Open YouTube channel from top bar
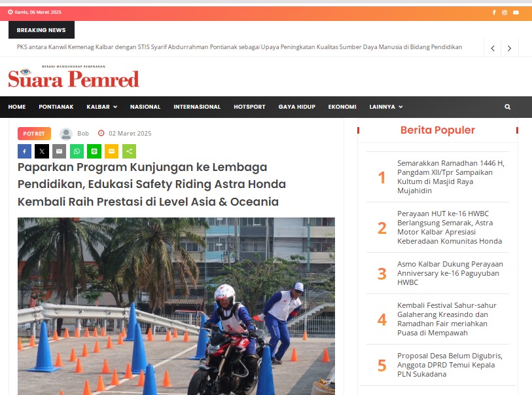This screenshot has height=395, width=532. [x=516, y=12]
